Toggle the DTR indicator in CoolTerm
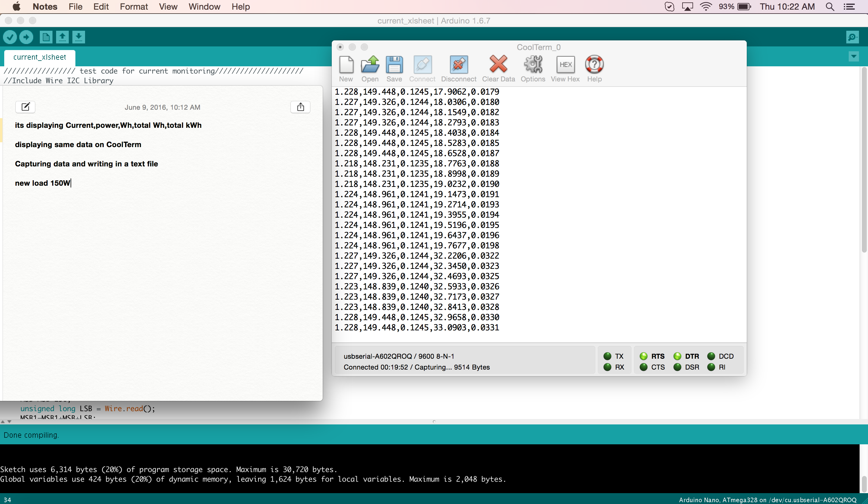The image size is (868, 504). [x=686, y=356]
